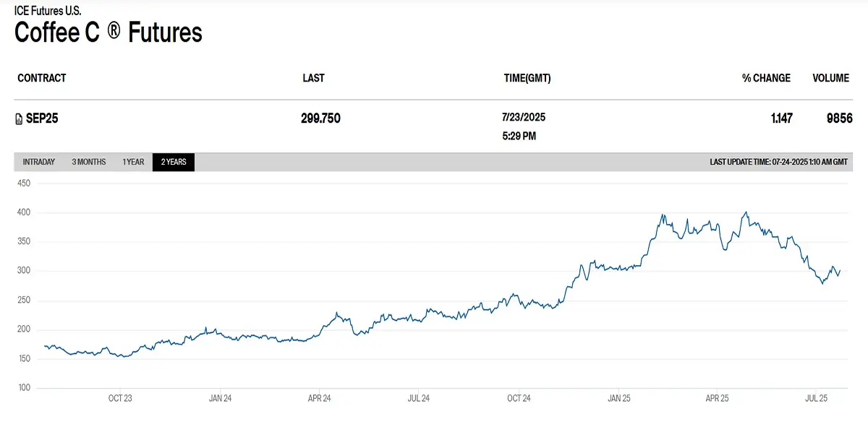Select the 3 Months range tab
The width and height of the screenshot is (868, 427).
point(89,162)
